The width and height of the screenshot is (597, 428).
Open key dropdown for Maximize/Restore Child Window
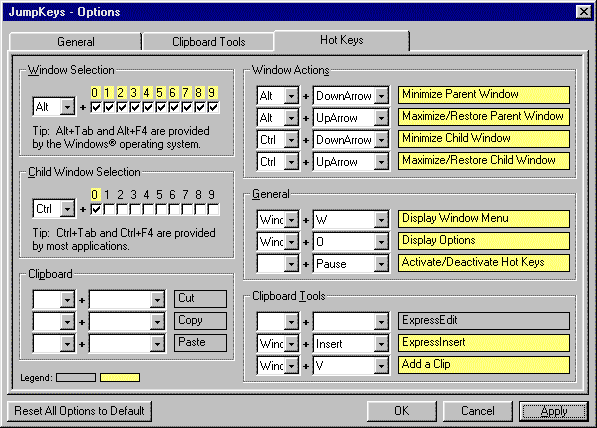pyautogui.click(x=381, y=162)
